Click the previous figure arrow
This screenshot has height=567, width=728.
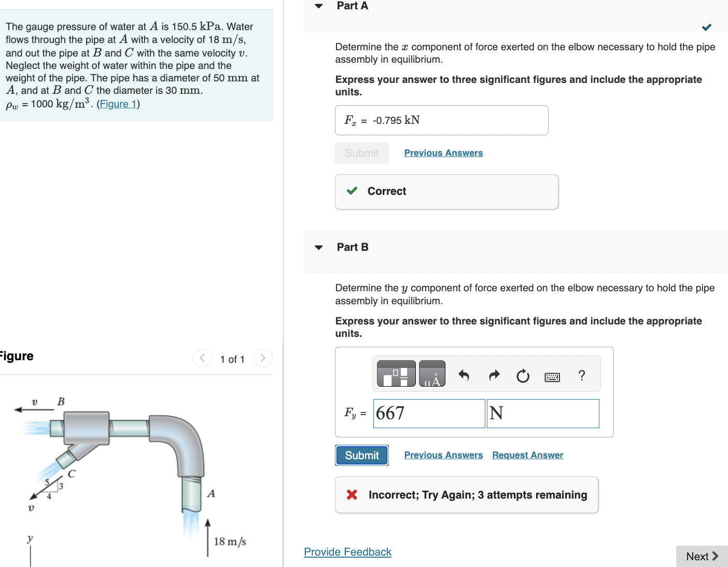click(202, 358)
